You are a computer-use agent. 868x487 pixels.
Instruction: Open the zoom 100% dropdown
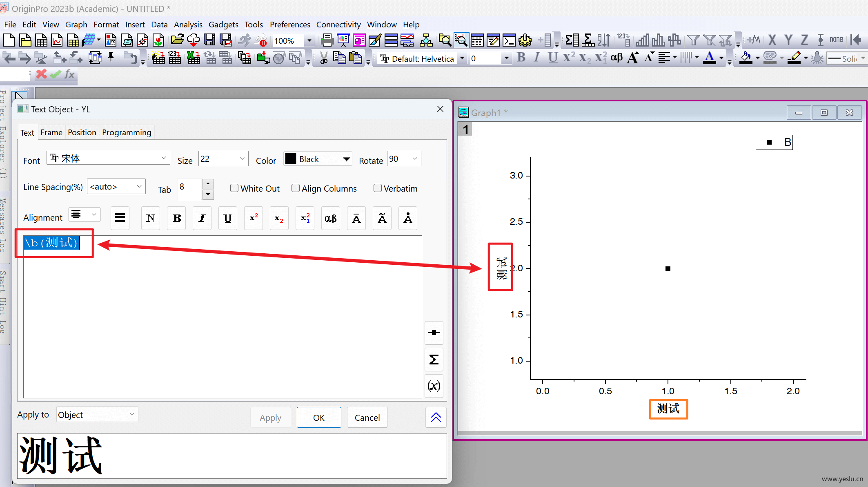pyautogui.click(x=309, y=40)
